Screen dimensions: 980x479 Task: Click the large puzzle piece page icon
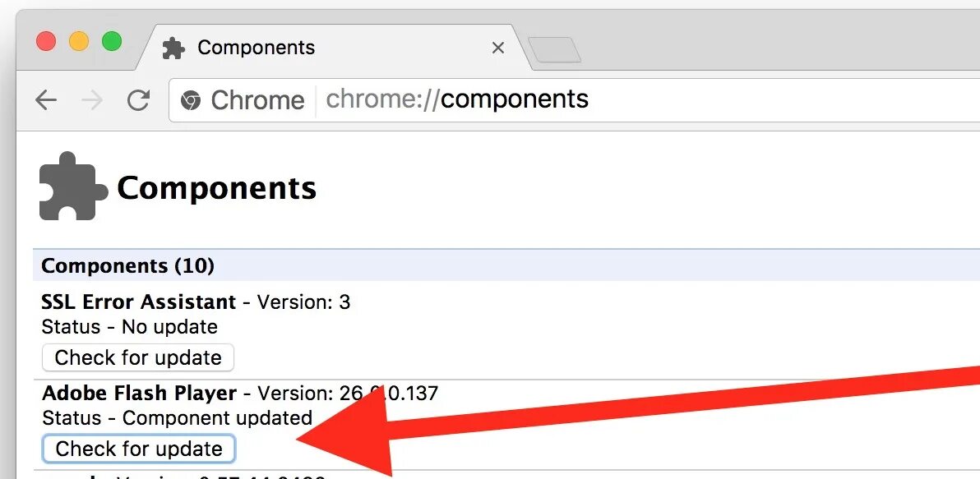tap(72, 187)
